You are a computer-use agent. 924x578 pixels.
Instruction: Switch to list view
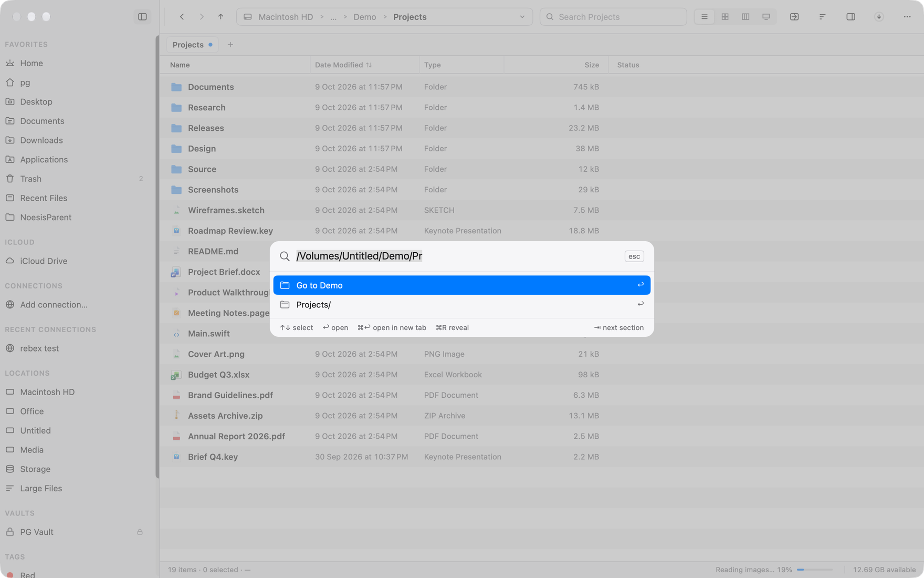coord(704,17)
